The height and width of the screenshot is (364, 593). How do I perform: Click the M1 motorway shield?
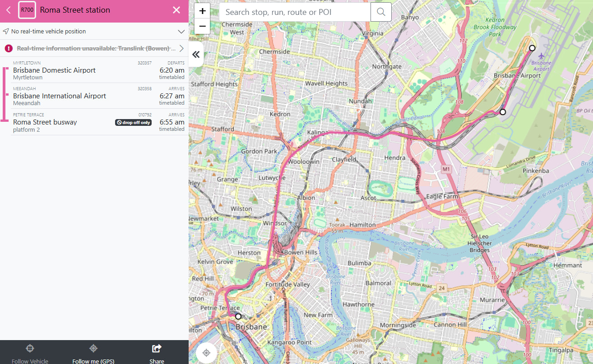pos(447,169)
